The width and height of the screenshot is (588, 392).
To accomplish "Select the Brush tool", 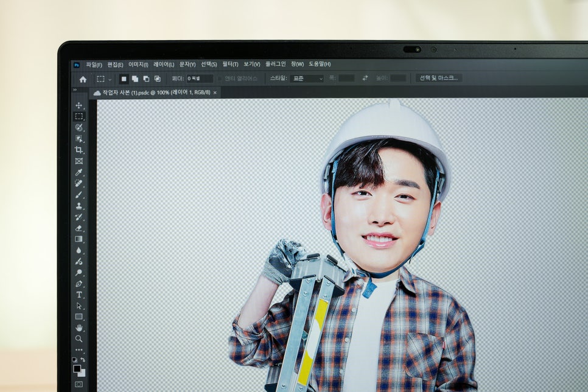I will click(x=79, y=195).
